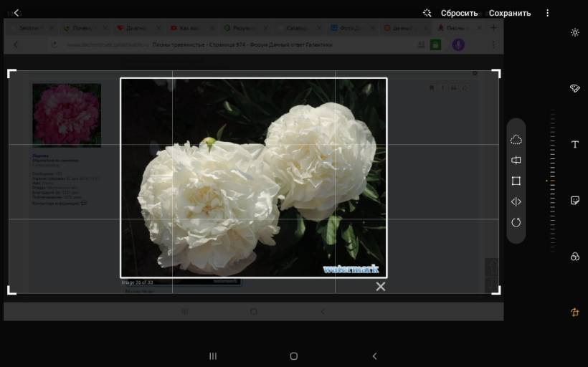
Task: Switch to the crop and rotate tab
Action: tap(574, 313)
